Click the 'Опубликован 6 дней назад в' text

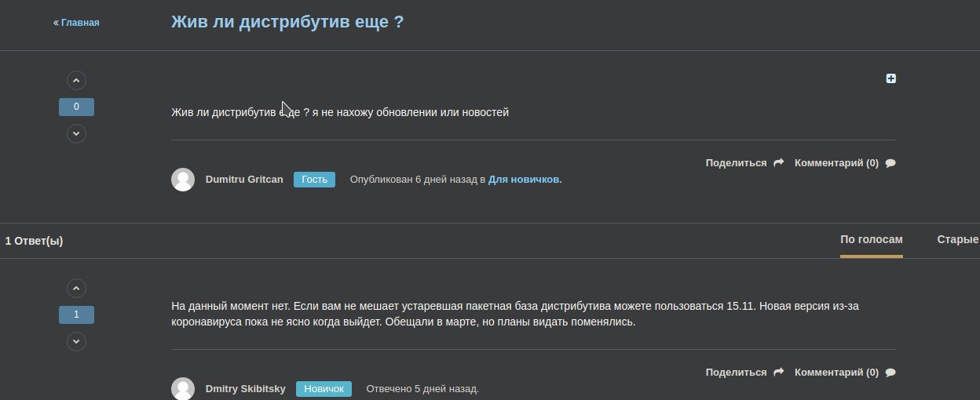(418, 180)
